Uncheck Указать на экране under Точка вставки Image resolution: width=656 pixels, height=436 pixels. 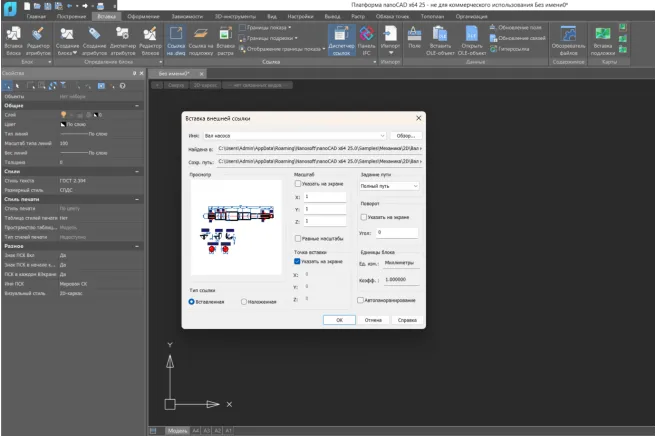click(x=299, y=261)
